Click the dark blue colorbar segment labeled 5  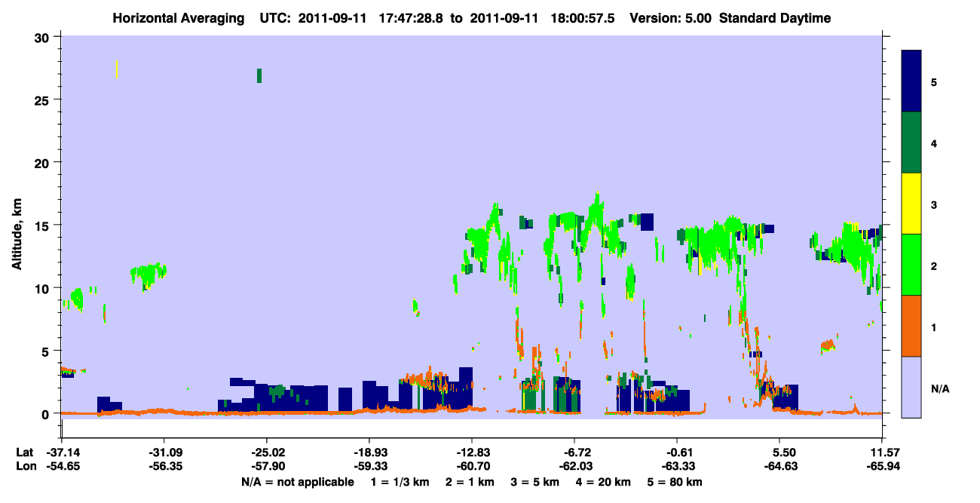click(x=911, y=81)
